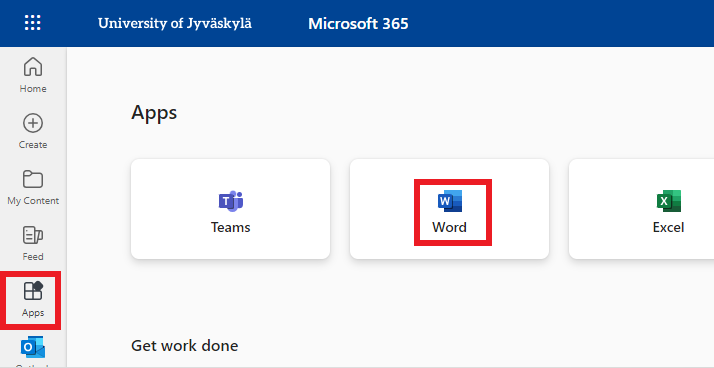Open the Create page from sidebar
Screen dimensions: 714x368
[x=33, y=132]
